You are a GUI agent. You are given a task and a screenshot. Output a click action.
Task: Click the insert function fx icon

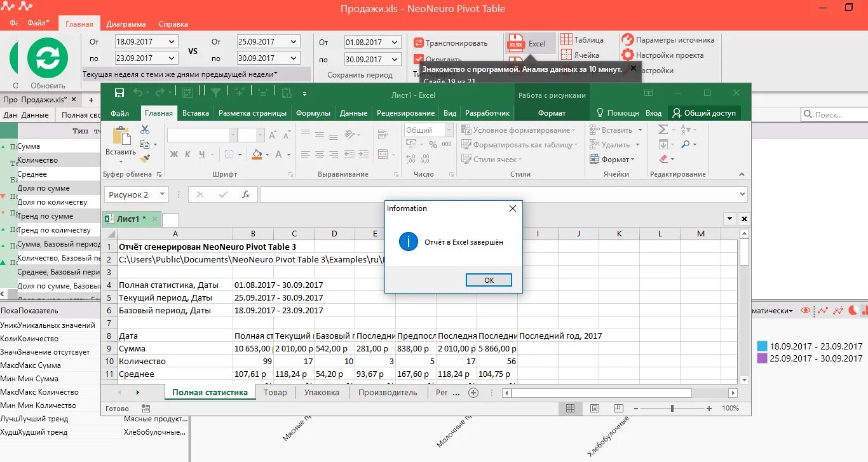tap(246, 194)
